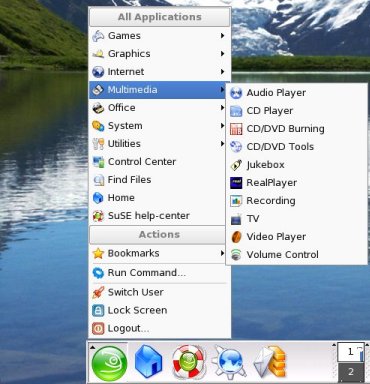This screenshot has width=370, height=384.
Task: Launch Konqueror web browser panel icon
Action: click(x=228, y=362)
